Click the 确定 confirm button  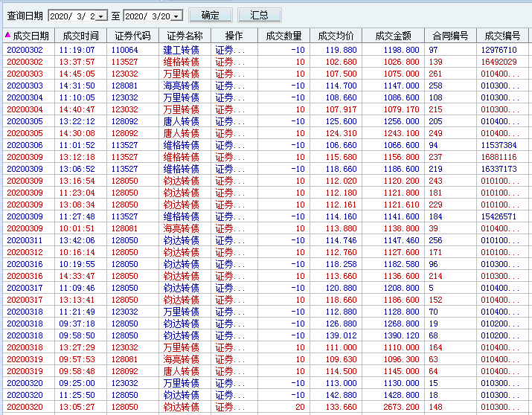(x=211, y=16)
